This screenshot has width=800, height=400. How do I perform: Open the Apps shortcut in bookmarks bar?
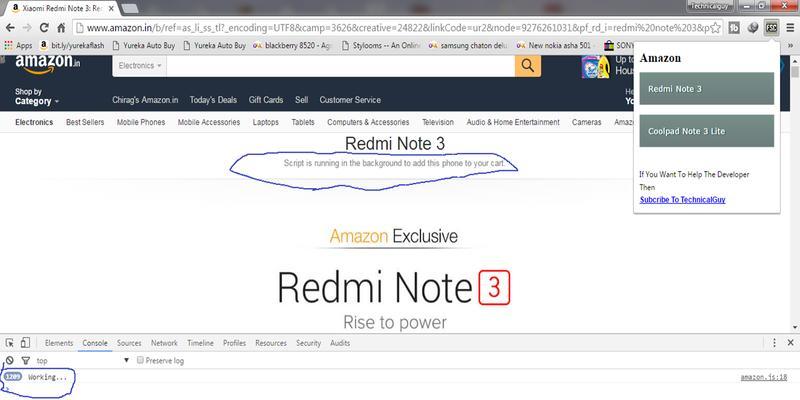click(18, 45)
